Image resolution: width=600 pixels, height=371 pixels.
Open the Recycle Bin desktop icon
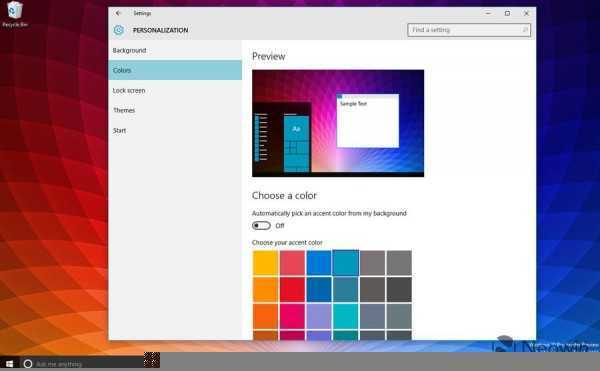(15, 15)
